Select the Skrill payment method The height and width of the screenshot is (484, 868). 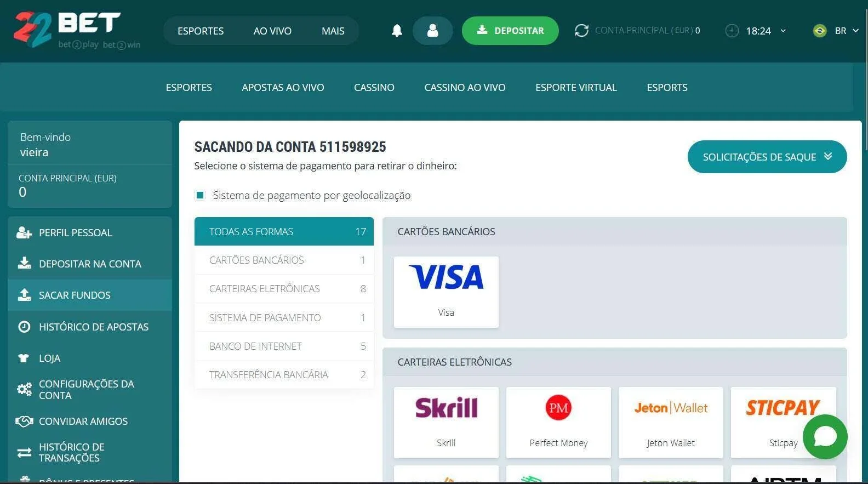446,423
